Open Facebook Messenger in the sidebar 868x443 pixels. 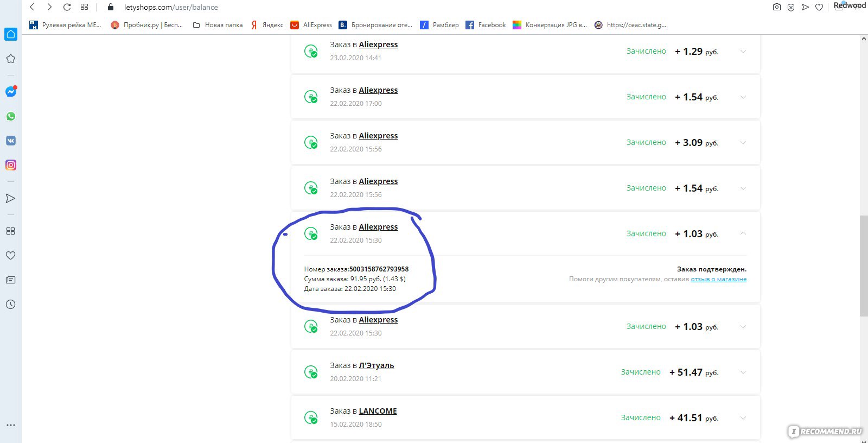11,91
